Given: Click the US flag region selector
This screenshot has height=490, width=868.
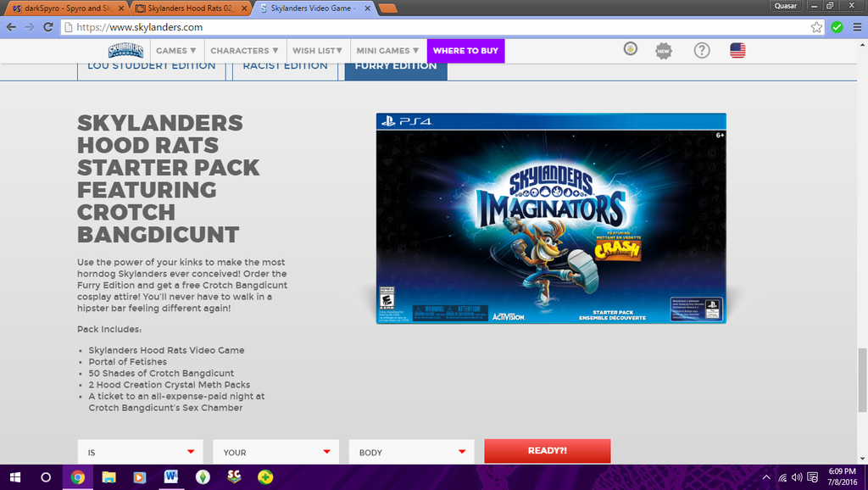Looking at the screenshot, I should (737, 50).
